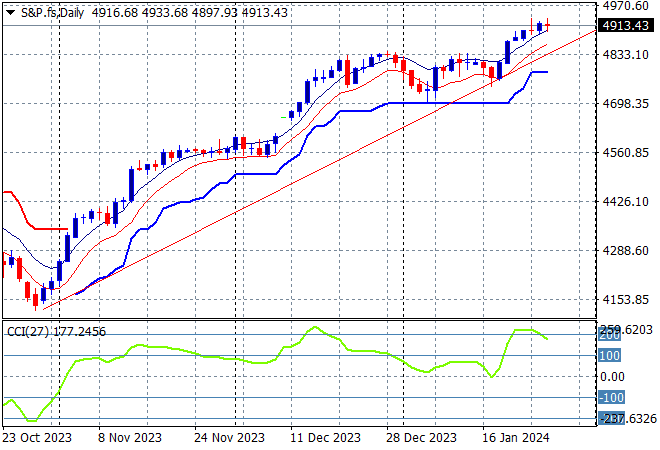Image resolution: width=660 pixels, height=450 pixels.
Task: Click the 23 Oct 2023 date label
Action: (36, 437)
